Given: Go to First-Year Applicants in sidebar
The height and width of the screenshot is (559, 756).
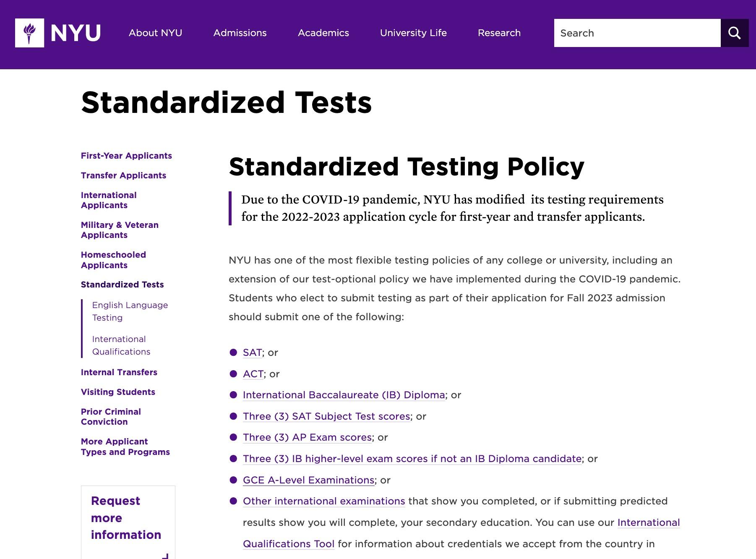Looking at the screenshot, I should click(126, 156).
